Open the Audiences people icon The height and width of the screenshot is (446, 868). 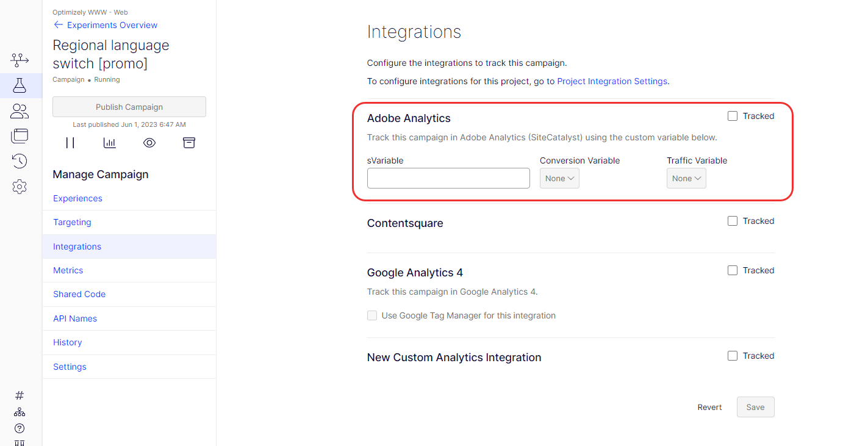20,111
